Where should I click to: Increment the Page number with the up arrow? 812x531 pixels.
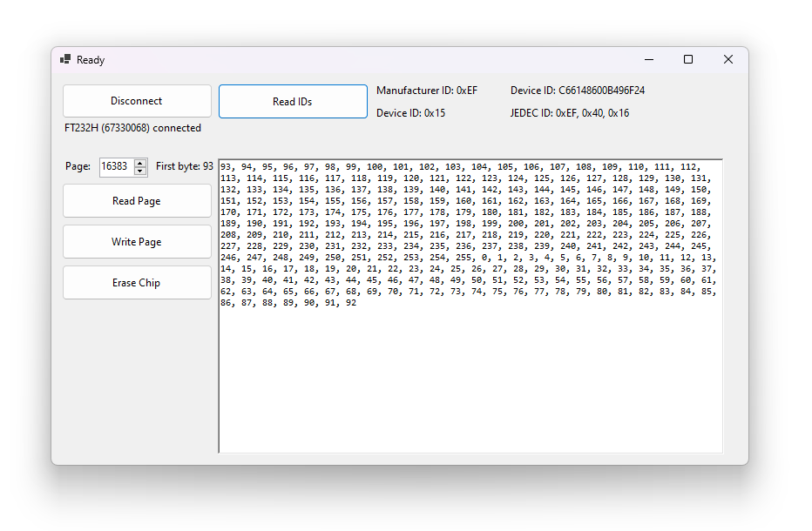click(x=140, y=163)
